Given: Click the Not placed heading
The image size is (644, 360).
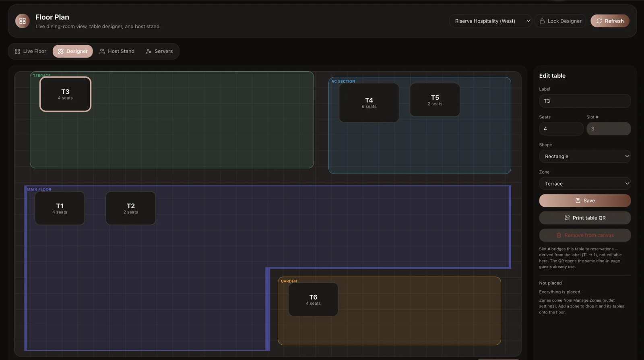Looking at the screenshot, I should point(550,283).
